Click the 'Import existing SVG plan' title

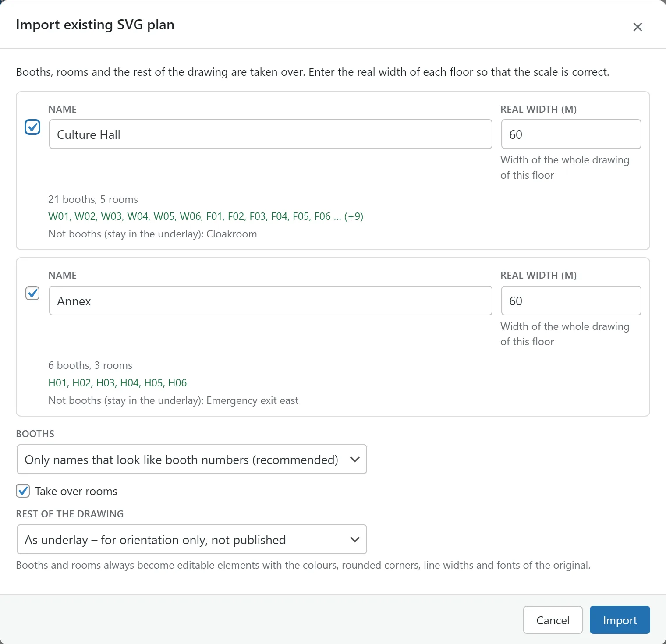click(95, 25)
